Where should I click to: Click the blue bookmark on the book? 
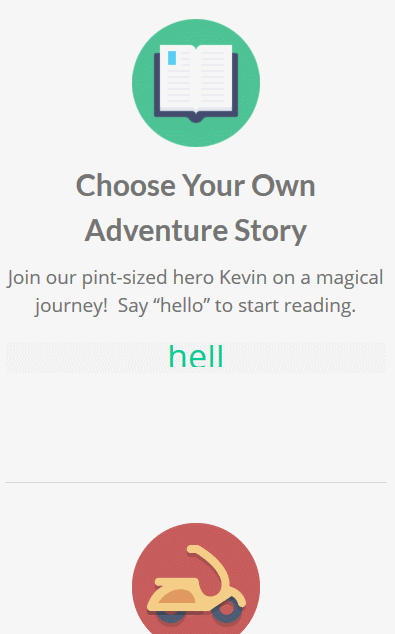tap(172, 58)
